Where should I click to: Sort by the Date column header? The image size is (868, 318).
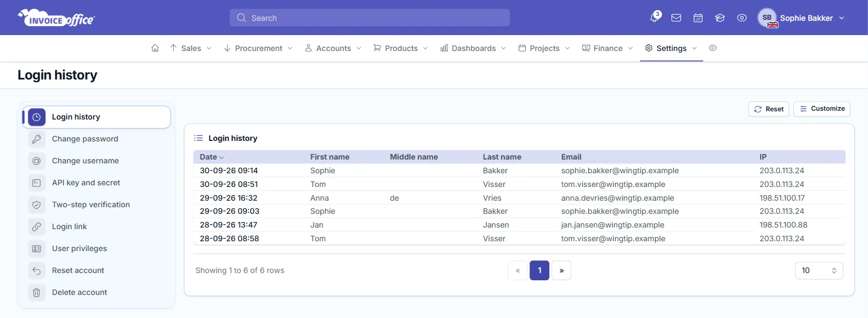tap(212, 157)
